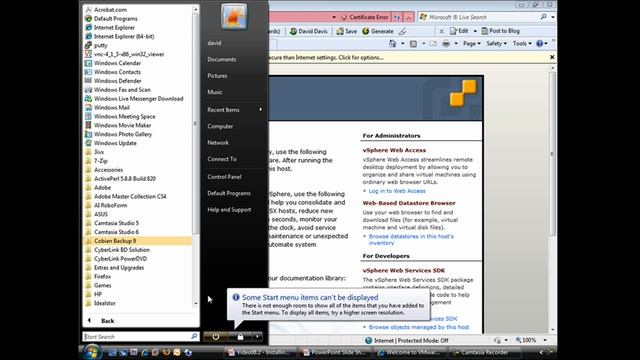Open Help and Support
Screen dimensions: 640x360
click(229, 209)
